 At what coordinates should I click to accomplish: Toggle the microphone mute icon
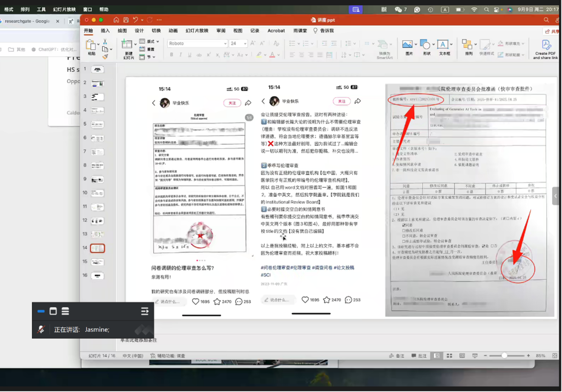coord(41,330)
